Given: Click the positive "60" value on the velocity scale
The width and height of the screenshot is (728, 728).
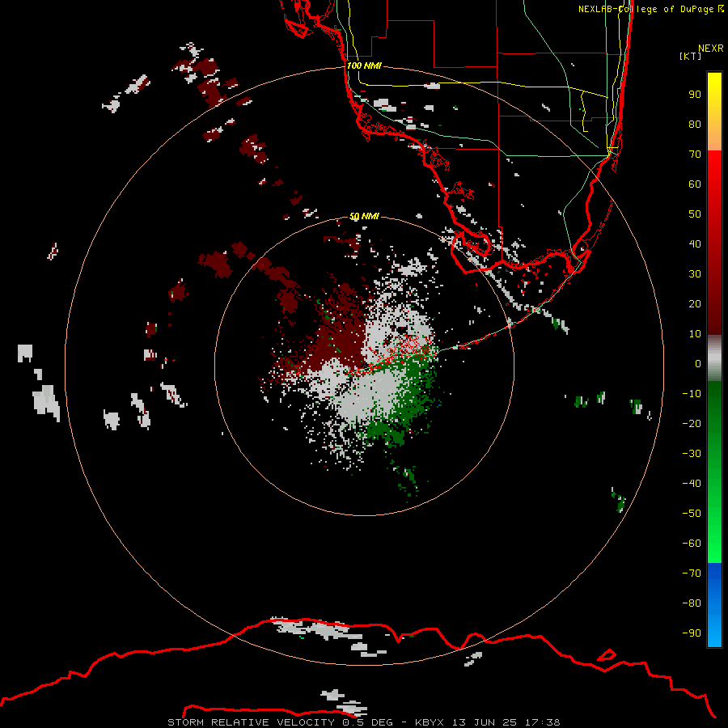Looking at the screenshot, I should [695, 184].
